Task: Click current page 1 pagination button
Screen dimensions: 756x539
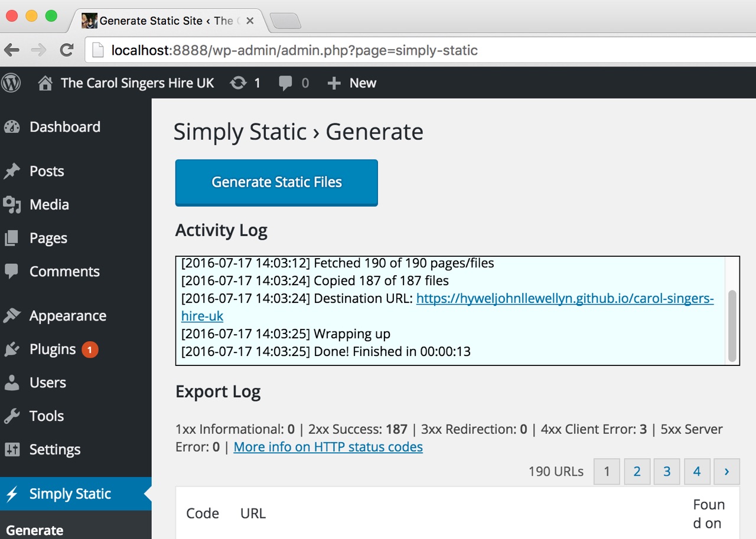Action: coord(607,472)
